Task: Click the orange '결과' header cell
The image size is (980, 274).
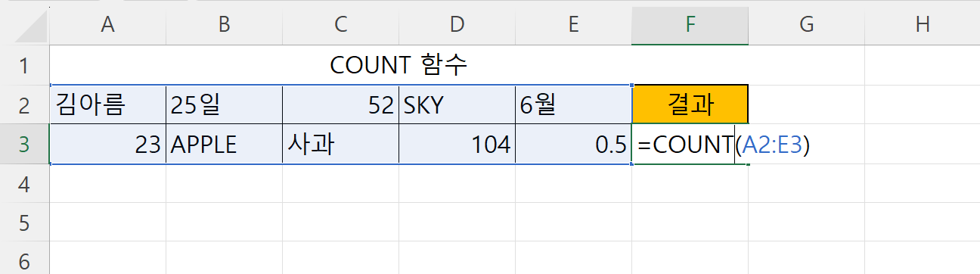Action: [x=690, y=104]
